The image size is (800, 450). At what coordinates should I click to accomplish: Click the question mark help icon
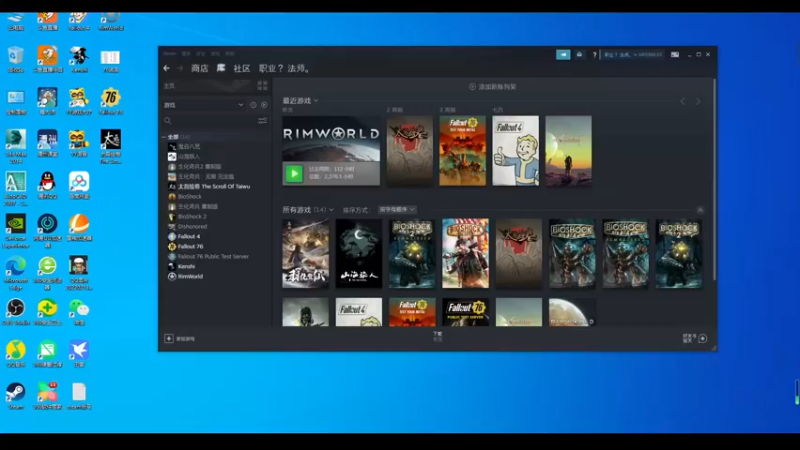tap(594, 55)
